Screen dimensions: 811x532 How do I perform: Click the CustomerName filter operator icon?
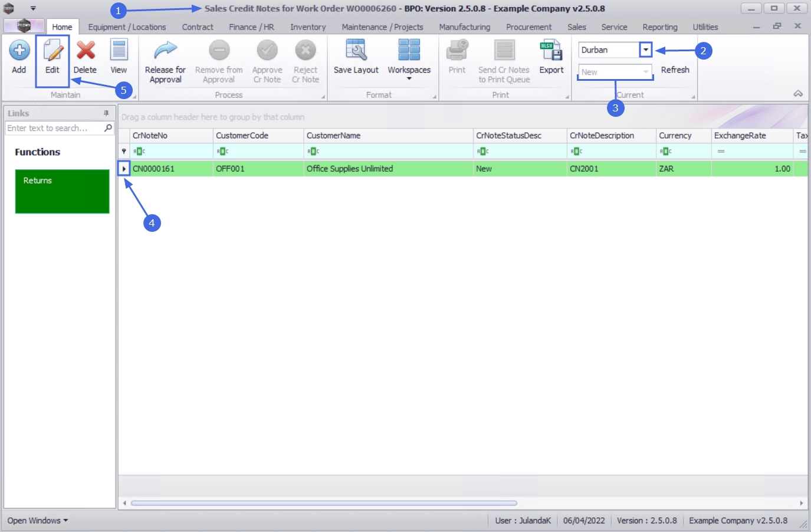313,152
